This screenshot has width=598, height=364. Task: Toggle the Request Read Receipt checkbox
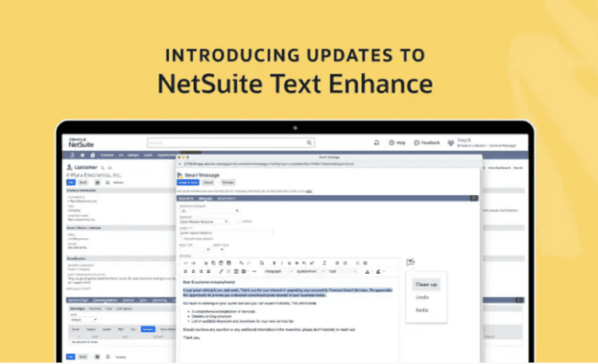click(182, 239)
